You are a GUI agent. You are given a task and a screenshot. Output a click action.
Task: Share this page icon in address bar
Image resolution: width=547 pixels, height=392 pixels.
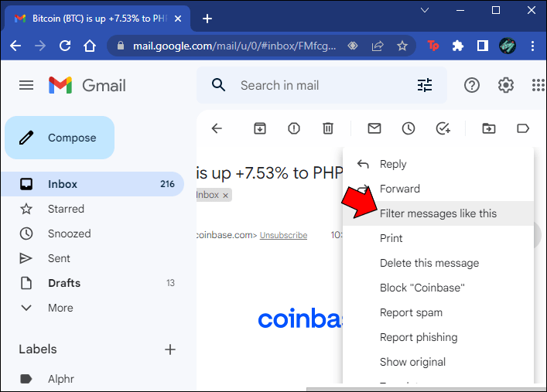pyautogui.click(x=378, y=46)
